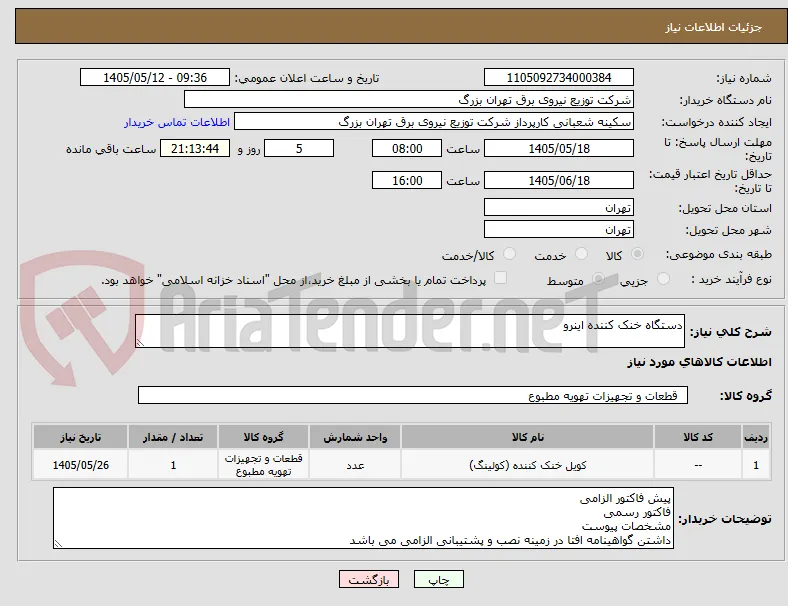Click the بازگشت (back) button

369,579
